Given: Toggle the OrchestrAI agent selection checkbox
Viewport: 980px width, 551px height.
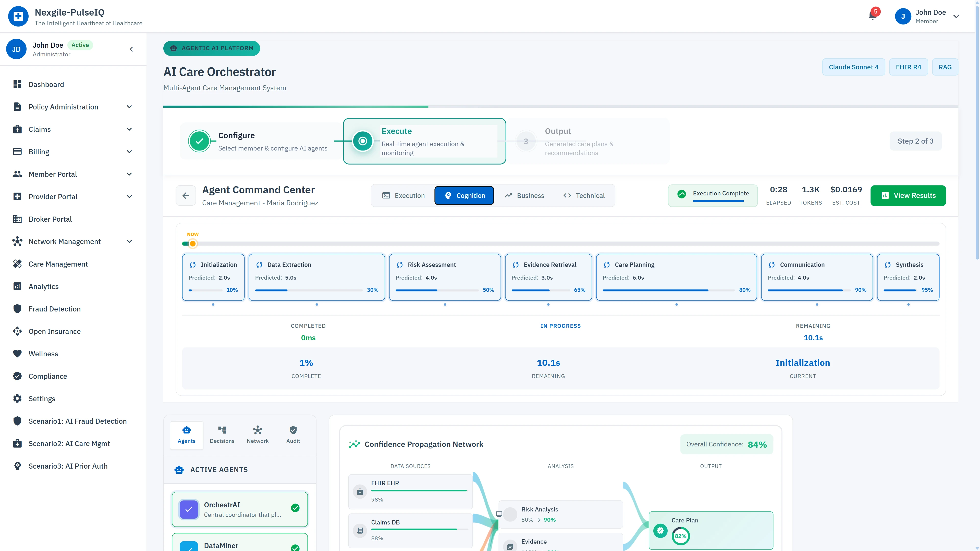Looking at the screenshot, I should point(189,509).
